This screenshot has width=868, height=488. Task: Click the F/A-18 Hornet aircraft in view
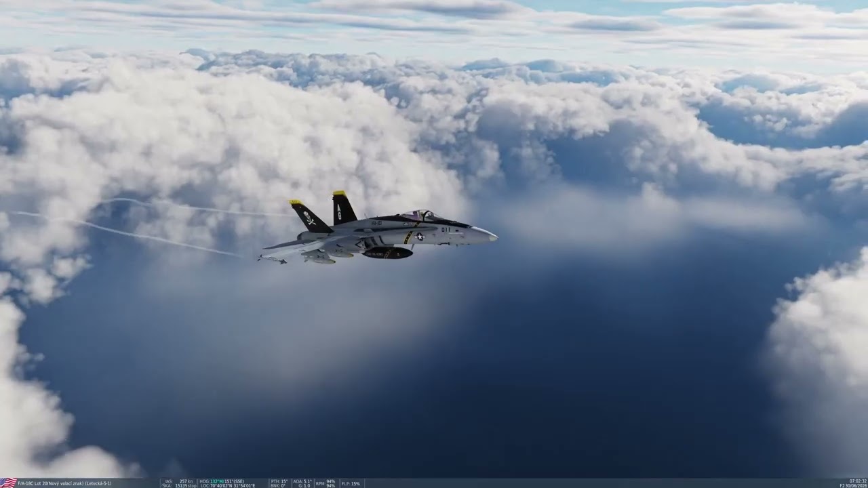[x=377, y=228]
